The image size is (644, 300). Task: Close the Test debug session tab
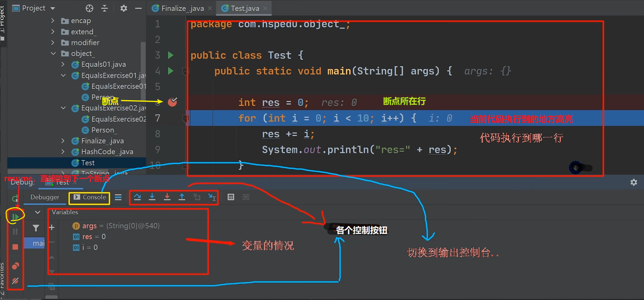[x=75, y=182]
